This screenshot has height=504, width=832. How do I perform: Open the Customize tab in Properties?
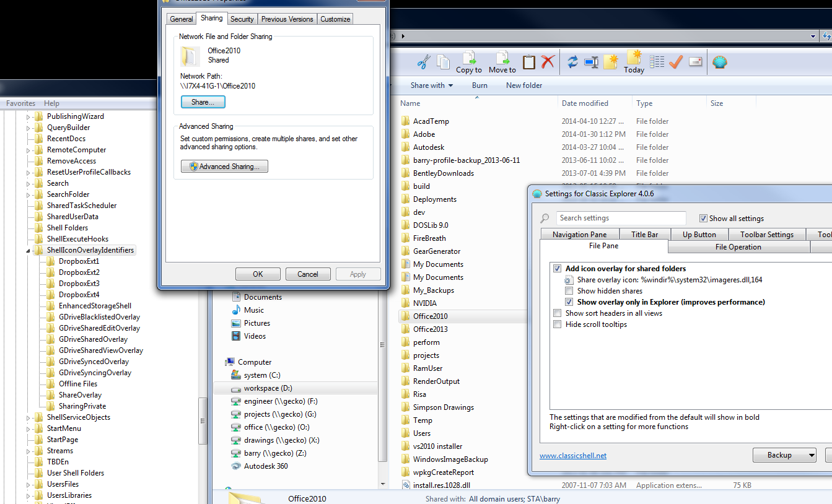(x=335, y=19)
